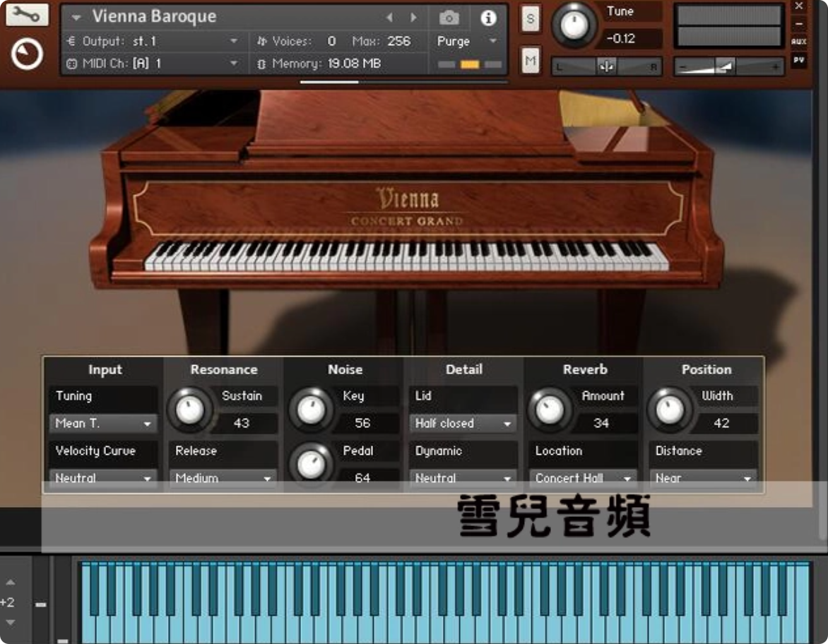Open the Dynamic Neutral dropdown
Viewport: 828px width, 644px height.
pos(463,478)
